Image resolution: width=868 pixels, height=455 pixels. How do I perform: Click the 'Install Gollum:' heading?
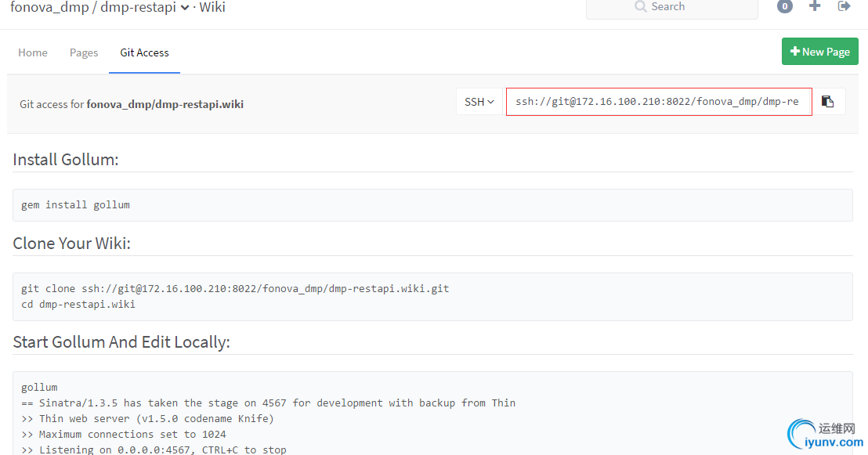[x=65, y=160]
